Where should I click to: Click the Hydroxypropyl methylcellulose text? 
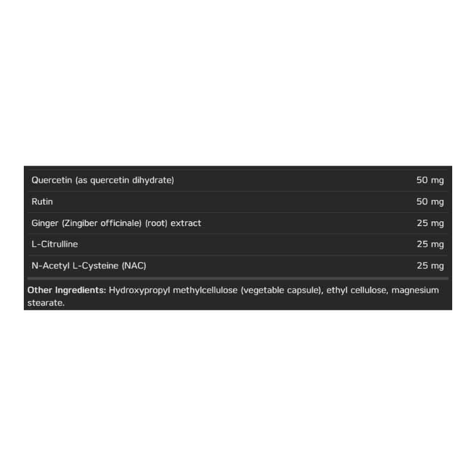coord(164,290)
